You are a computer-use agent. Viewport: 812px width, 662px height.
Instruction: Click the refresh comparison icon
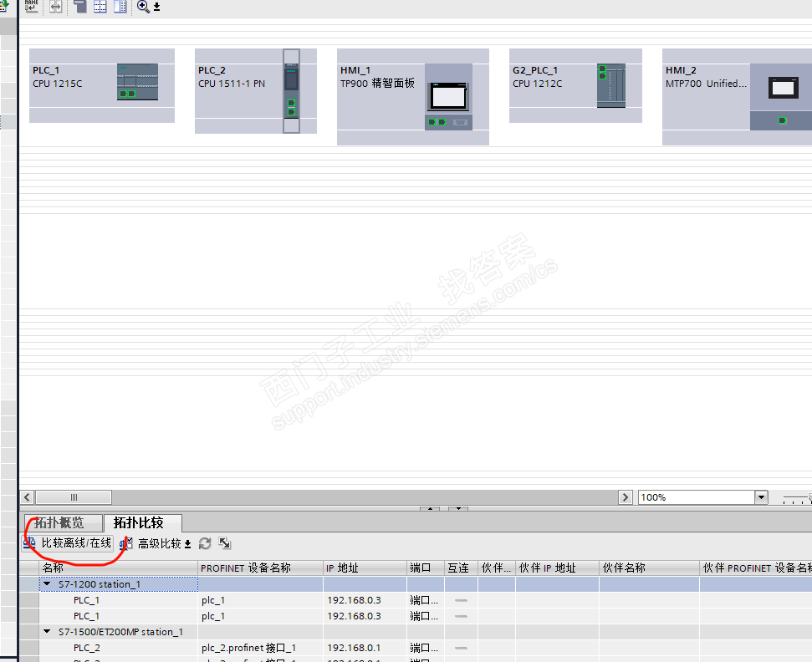coord(205,543)
